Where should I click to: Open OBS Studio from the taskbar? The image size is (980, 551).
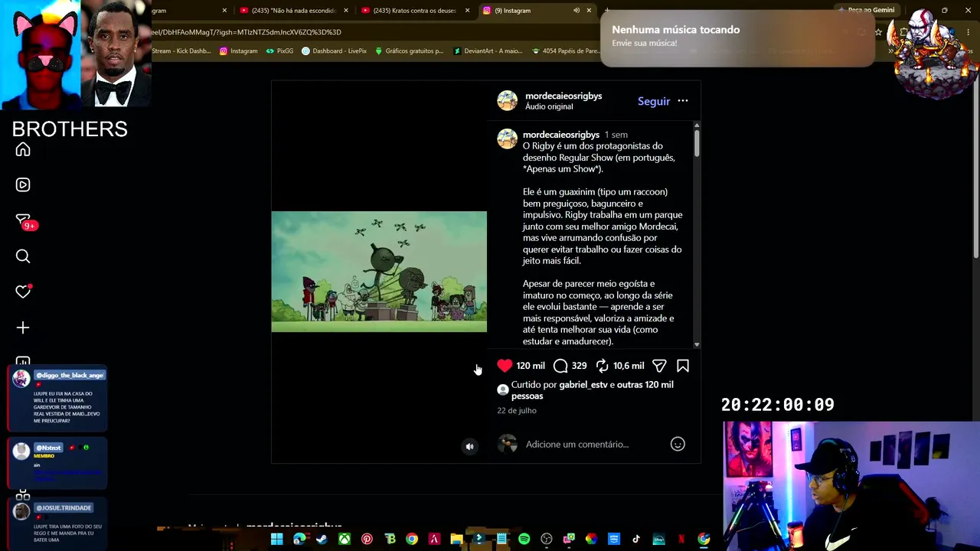click(547, 540)
